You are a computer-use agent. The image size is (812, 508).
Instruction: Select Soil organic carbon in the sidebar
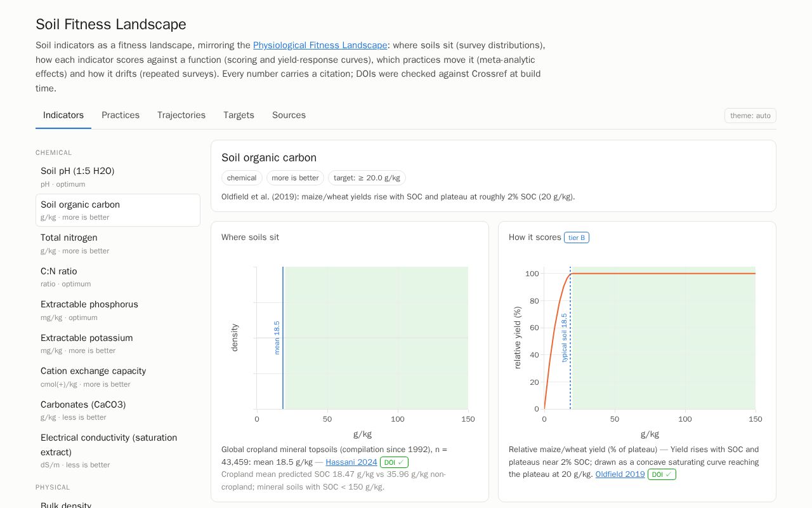coord(118,210)
